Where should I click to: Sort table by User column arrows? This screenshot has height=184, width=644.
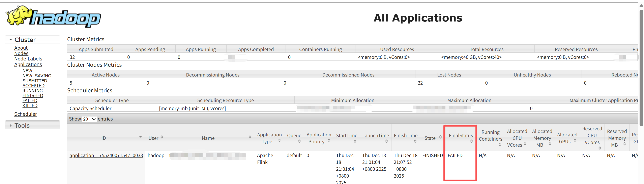click(162, 137)
